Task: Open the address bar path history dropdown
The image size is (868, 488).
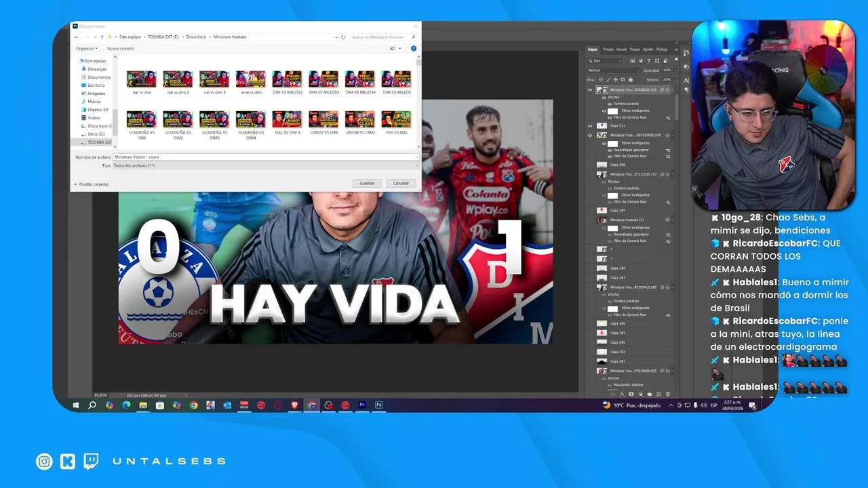Action: (x=336, y=37)
